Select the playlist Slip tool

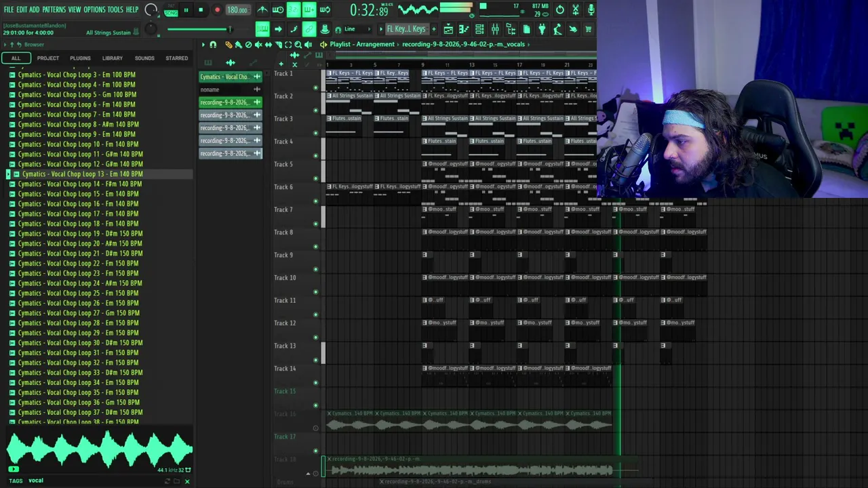[269, 45]
